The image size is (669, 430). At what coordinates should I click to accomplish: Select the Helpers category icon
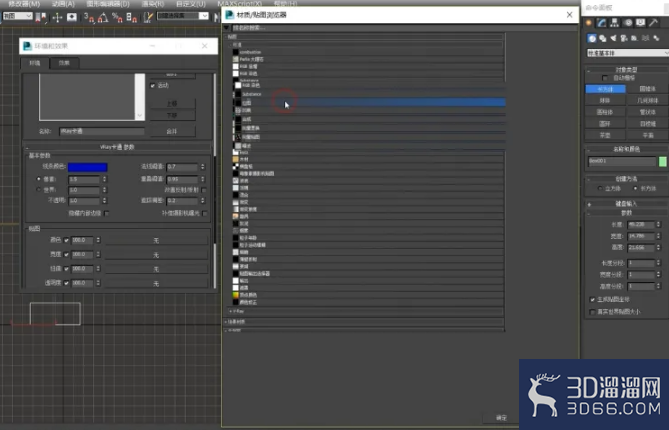[x=634, y=38]
